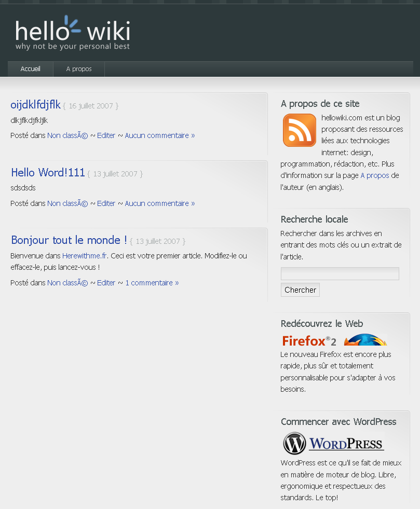Follow the A propos link in sidebar text
The width and height of the screenshot is (420, 509).
(x=374, y=175)
